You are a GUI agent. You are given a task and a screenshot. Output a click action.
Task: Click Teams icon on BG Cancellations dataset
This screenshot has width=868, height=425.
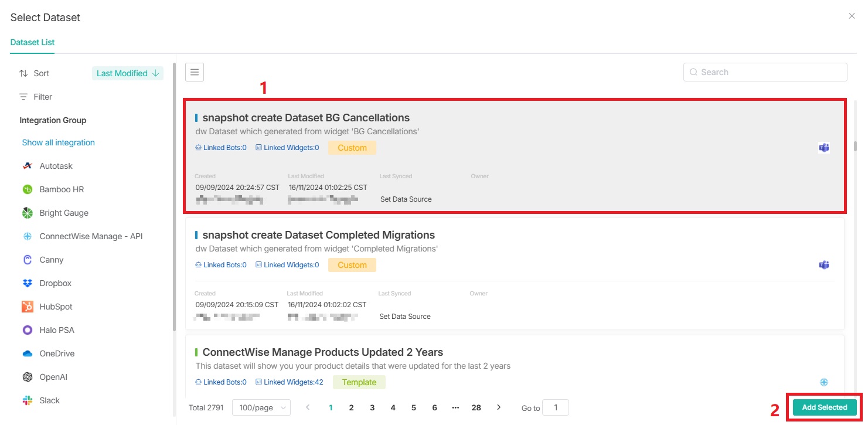pyautogui.click(x=823, y=148)
